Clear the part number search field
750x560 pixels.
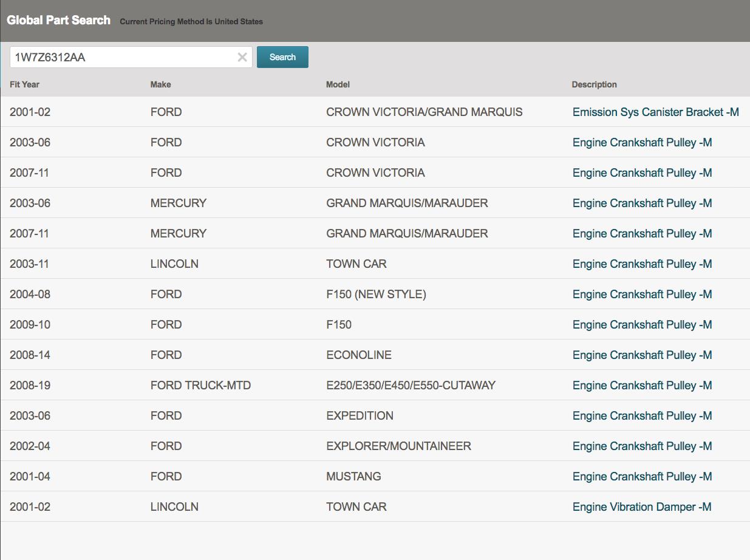[242, 57]
